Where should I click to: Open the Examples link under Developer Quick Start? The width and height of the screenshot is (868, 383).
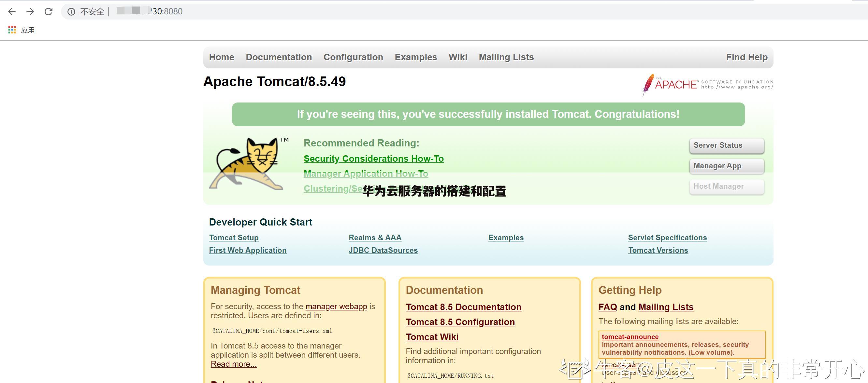coord(506,238)
